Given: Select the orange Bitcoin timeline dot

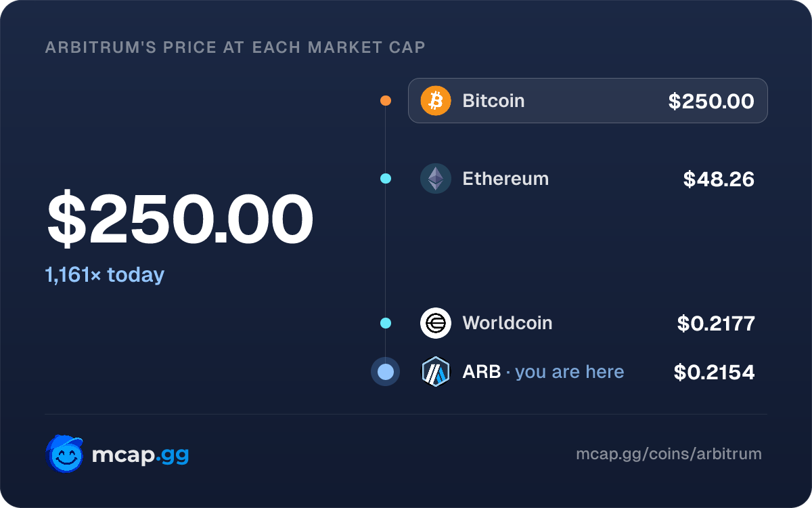Looking at the screenshot, I should click(386, 101).
